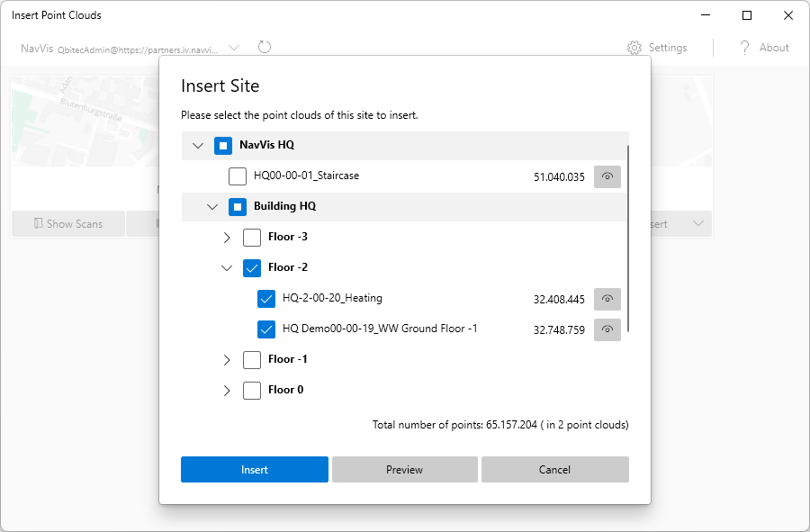
Task: Click the refresh icon beside the NavVis account
Action: (265, 47)
